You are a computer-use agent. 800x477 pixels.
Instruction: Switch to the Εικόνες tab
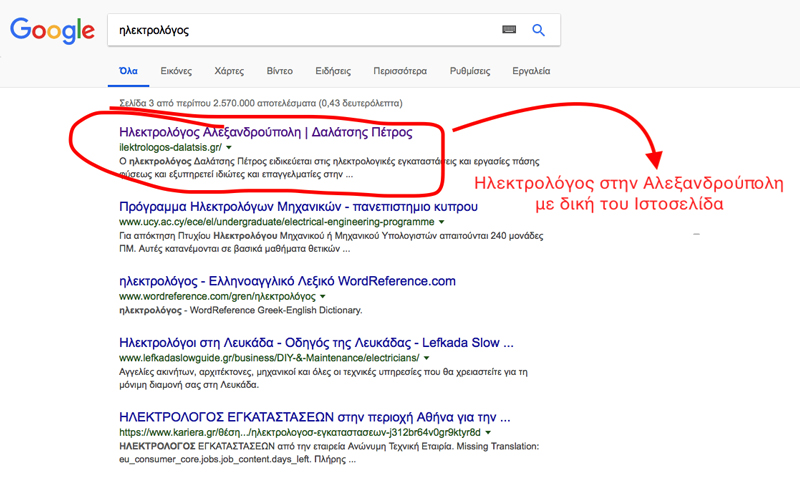(x=176, y=72)
